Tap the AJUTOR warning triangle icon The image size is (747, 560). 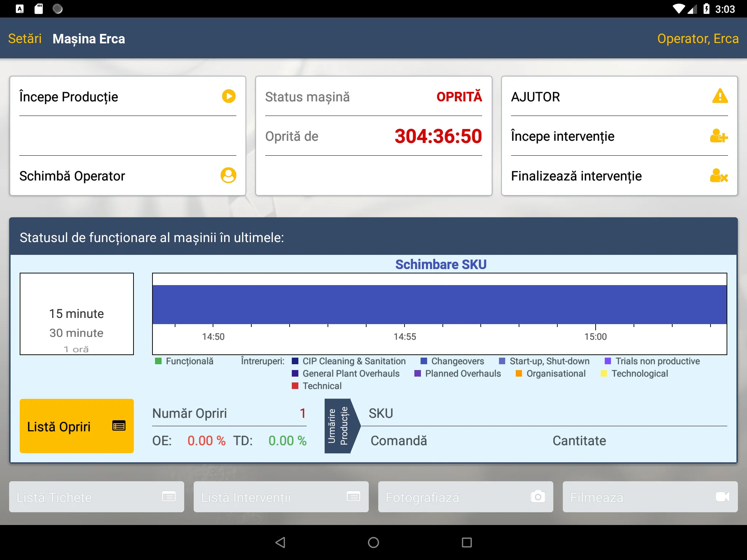click(x=720, y=96)
